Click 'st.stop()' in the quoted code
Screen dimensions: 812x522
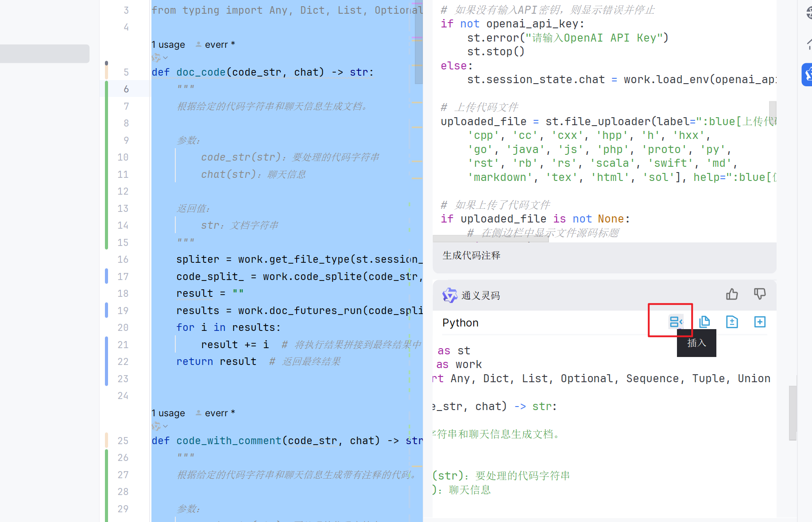coord(496,52)
